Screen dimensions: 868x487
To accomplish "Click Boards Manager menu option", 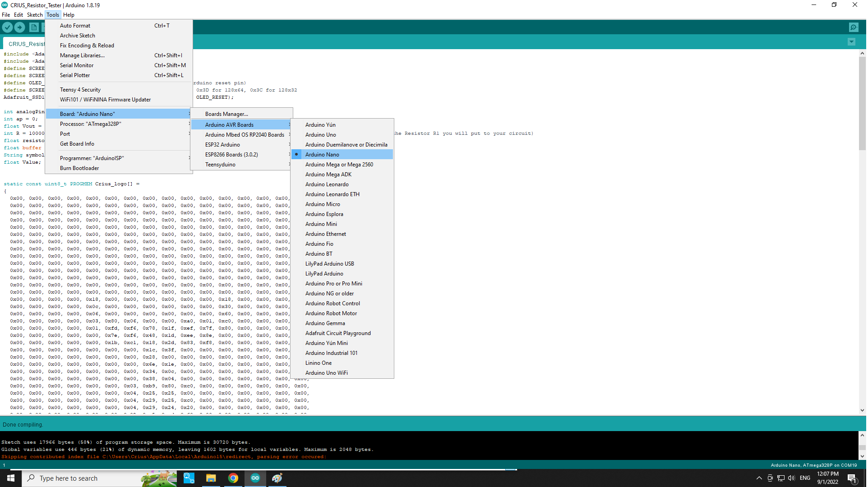I will pos(226,114).
